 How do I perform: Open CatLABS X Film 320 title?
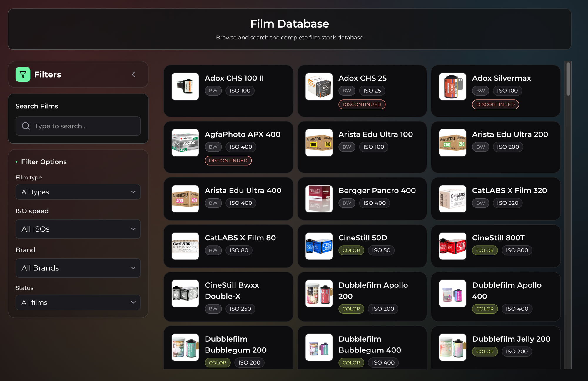(509, 191)
